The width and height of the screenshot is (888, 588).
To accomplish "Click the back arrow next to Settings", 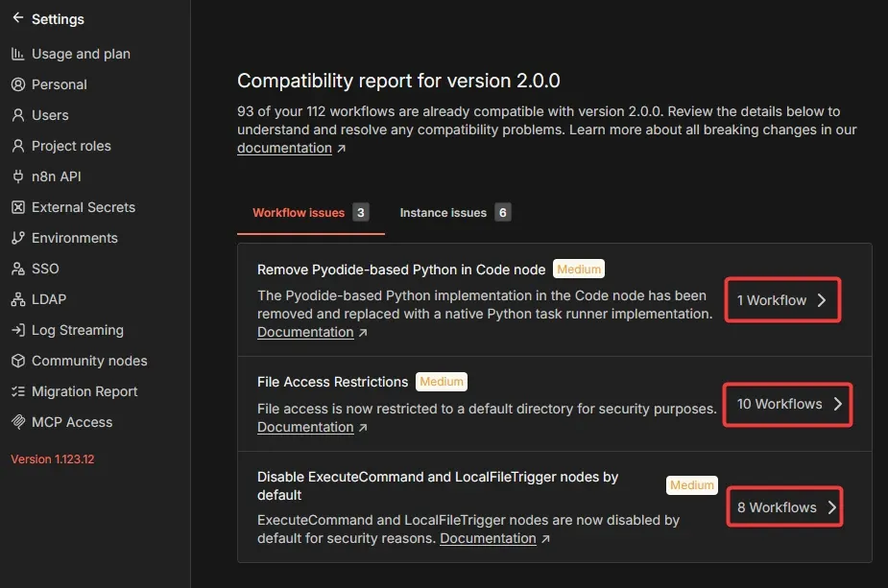I will coord(17,18).
